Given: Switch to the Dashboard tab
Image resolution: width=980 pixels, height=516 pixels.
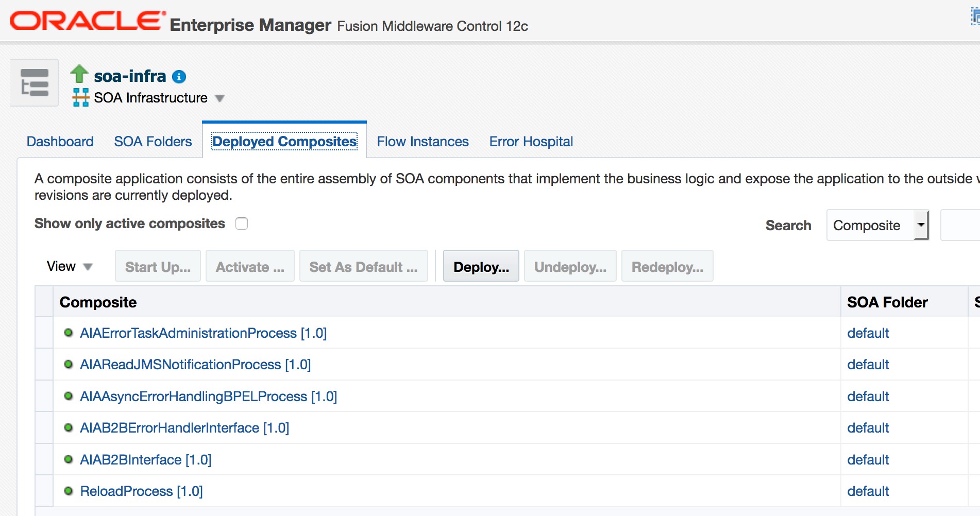Looking at the screenshot, I should click(x=59, y=141).
